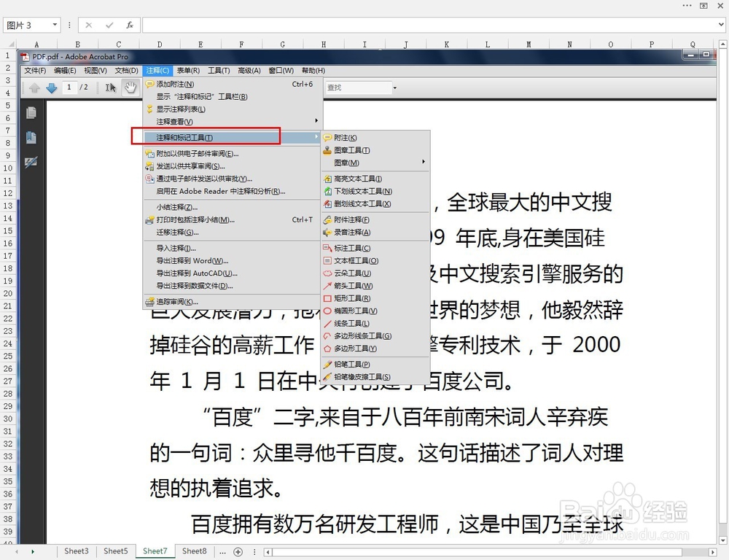Expand the 图章(M) submenu

point(375,163)
